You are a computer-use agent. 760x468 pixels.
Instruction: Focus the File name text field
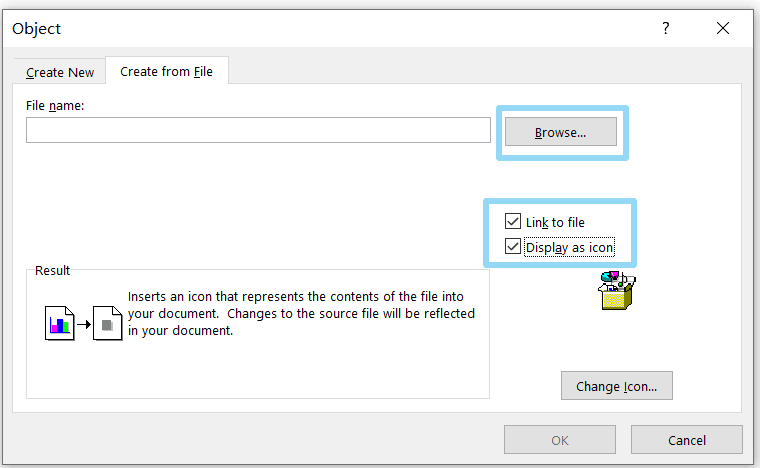pos(258,130)
